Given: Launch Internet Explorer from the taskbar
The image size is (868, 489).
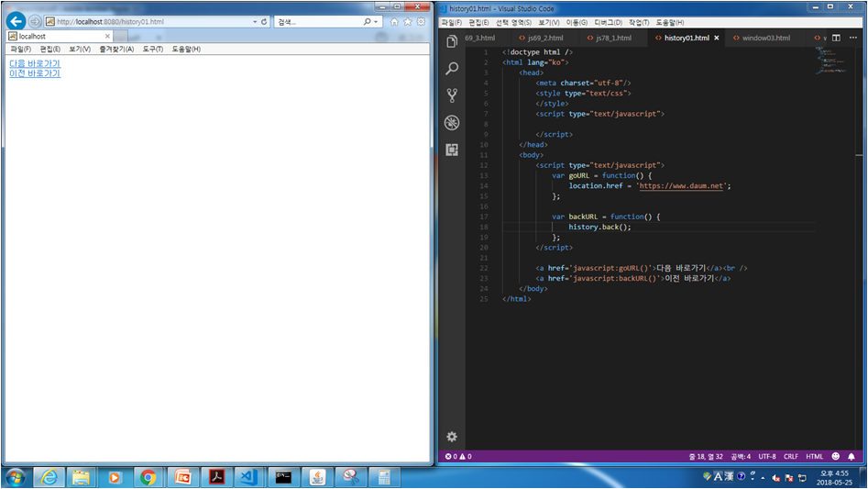Looking at the screenshot, I should pos(49,477).
